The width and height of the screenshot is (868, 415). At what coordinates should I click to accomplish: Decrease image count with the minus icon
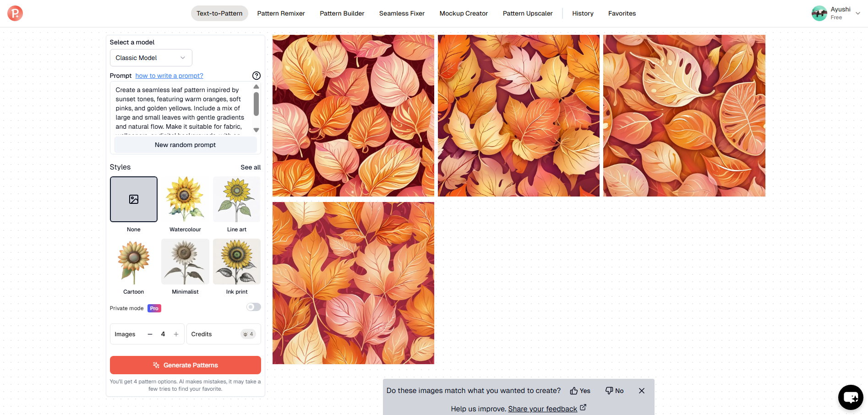point(150,334)
